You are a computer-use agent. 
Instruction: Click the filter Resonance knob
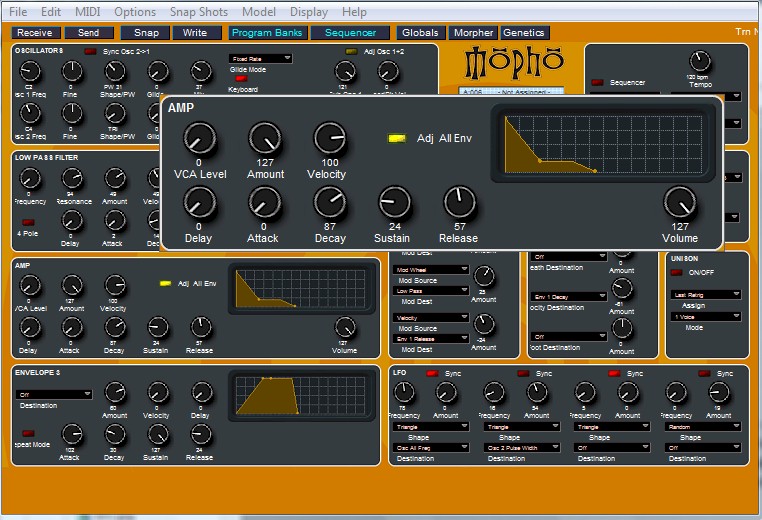click(72, 179)
